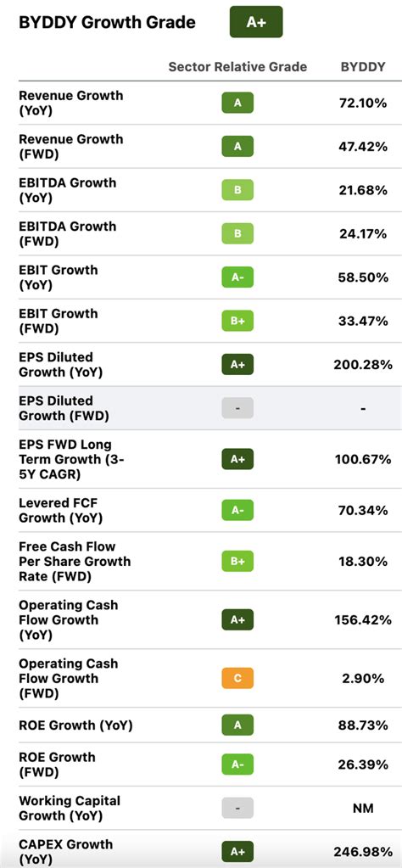The image size is (402, 868).
Task: Click the A+ badge for CAPEX Growth (YoY)
Action: pyautogui.click(x=237, y=851)
